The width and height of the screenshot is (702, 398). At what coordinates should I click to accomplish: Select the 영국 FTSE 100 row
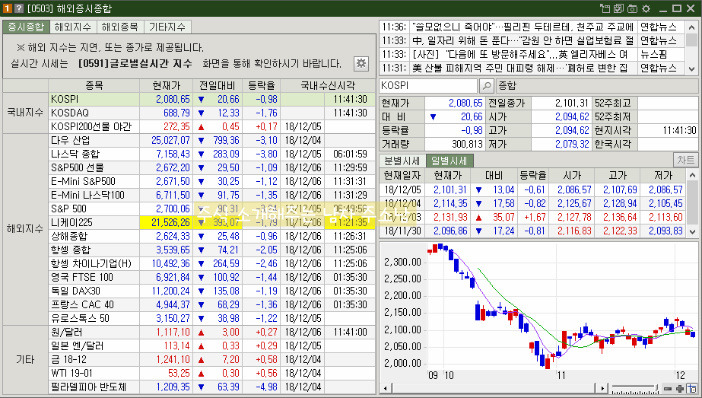click(x=212, y=277)
